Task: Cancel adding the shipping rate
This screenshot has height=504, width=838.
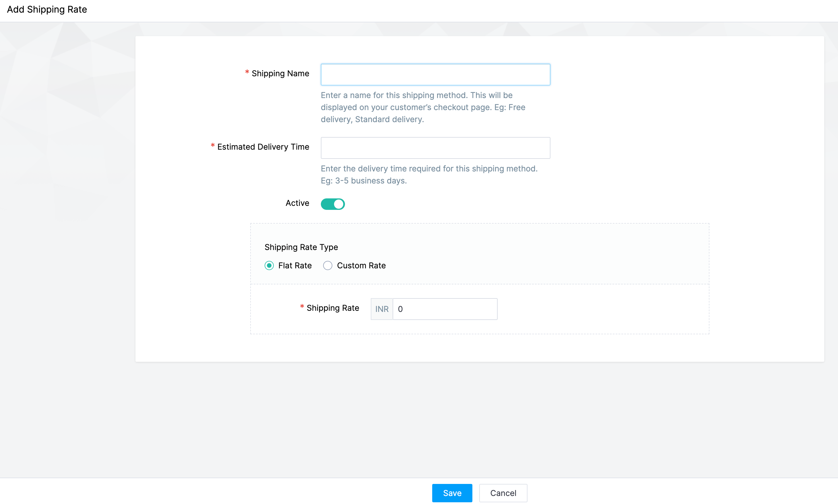Action: click(503, 493)
